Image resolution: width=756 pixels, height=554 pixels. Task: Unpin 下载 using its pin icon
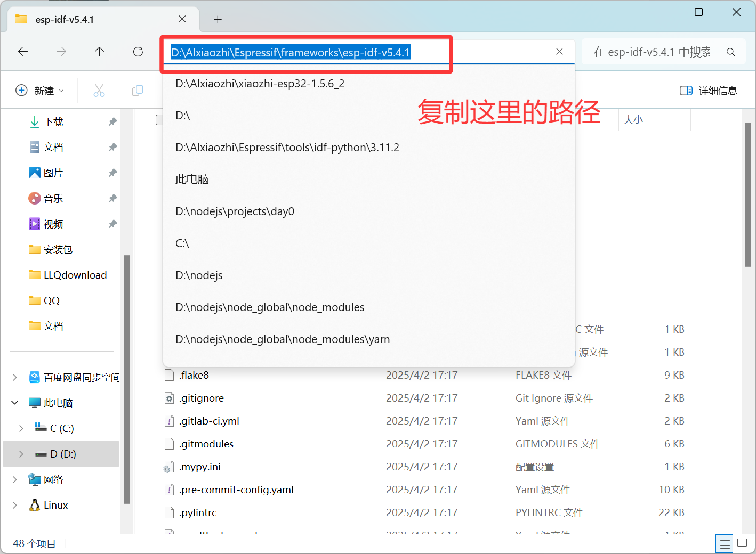pyautogui.click(x=112, y=122)
